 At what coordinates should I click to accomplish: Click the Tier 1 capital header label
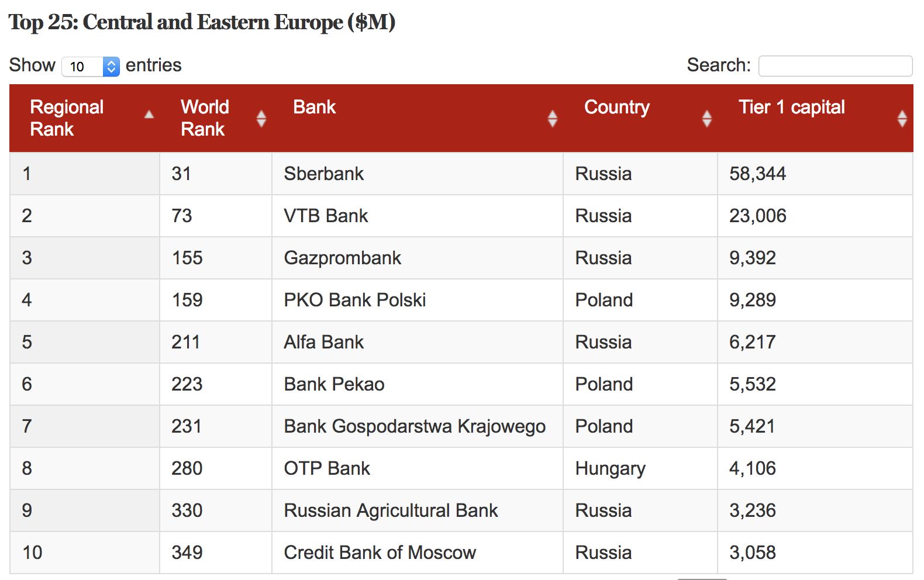pyautogui.click(x=791, y=107)
